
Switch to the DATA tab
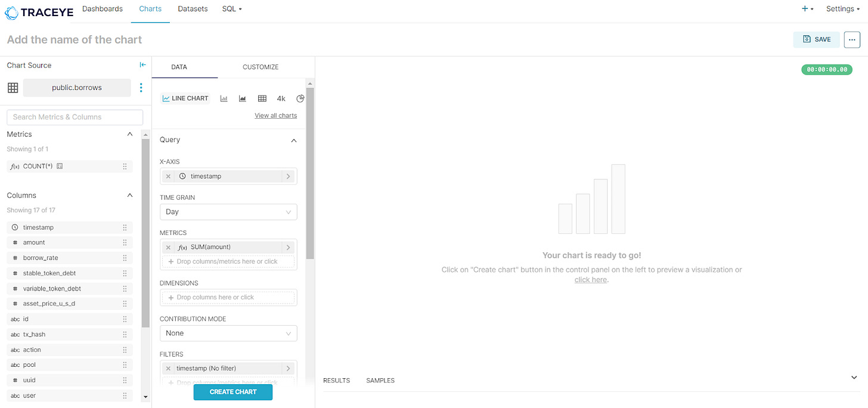coord(179,67)
